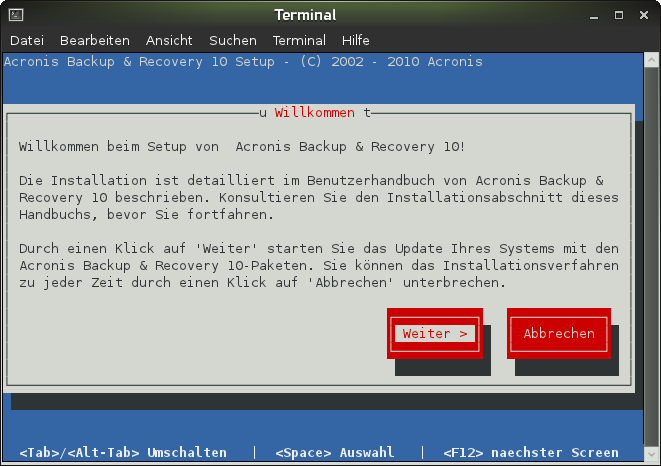Click the terminal window icon in title bar
This screenshot has width=661, height=466.
coord(16,15)
